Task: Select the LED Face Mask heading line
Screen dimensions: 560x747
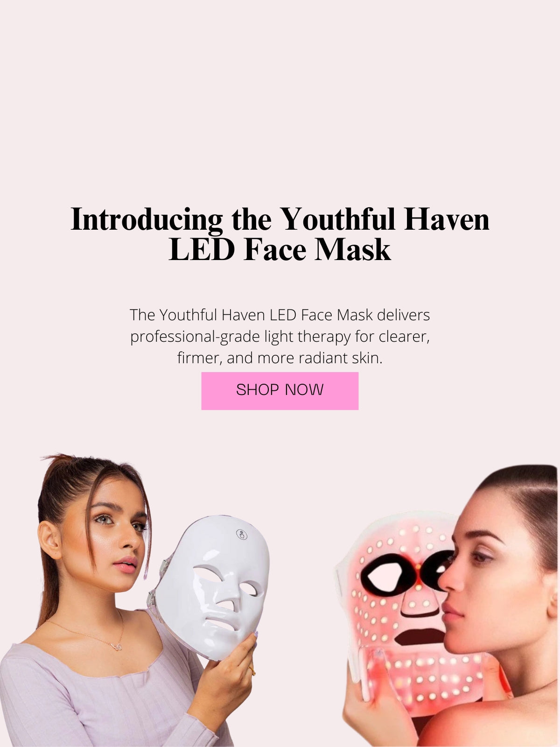Action: (280, 250)
